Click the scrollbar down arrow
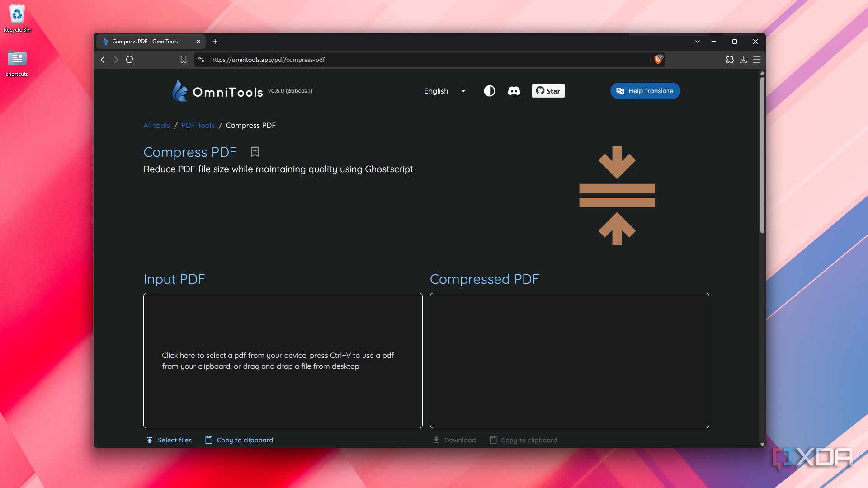The image size is (868, 488). [762, 444]
